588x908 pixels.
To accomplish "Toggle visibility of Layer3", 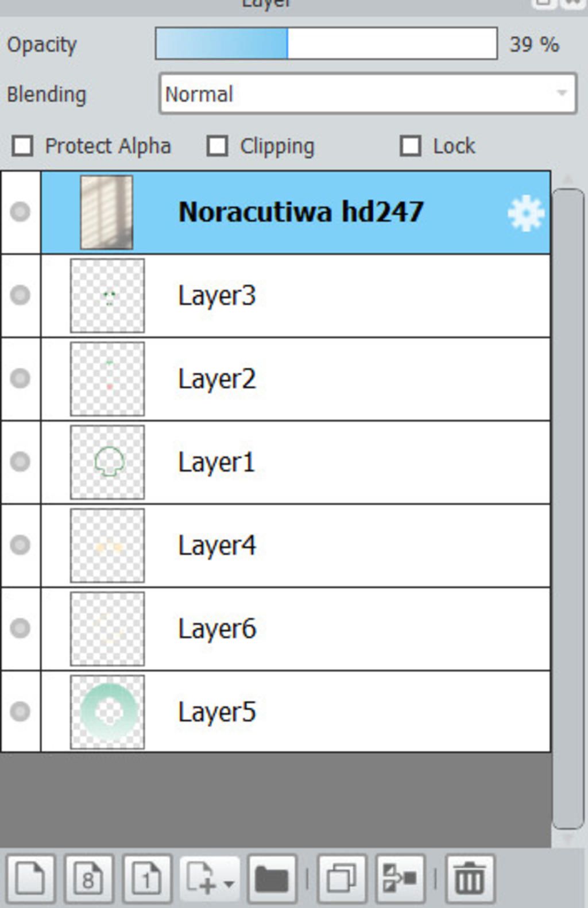I will [x=20, y=295].
